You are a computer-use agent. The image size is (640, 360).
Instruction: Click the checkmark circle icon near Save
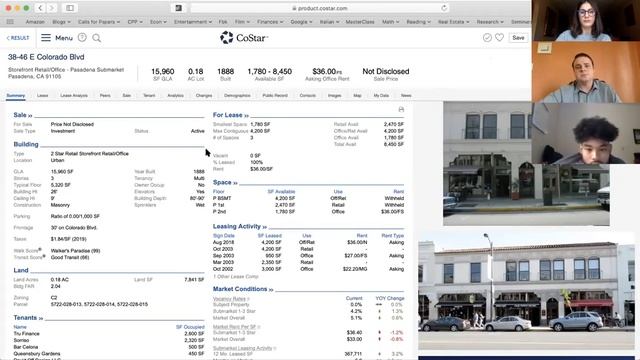click(x=487, y=38)
